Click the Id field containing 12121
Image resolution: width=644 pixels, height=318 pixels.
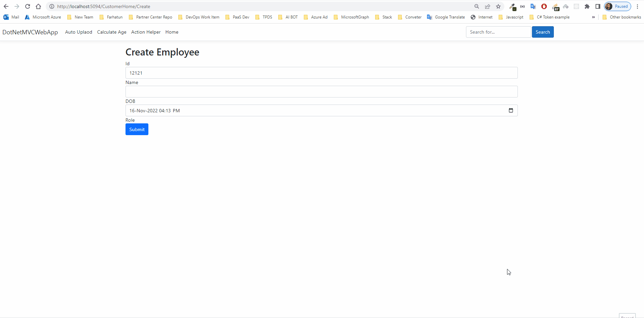(x=321, y=73)
